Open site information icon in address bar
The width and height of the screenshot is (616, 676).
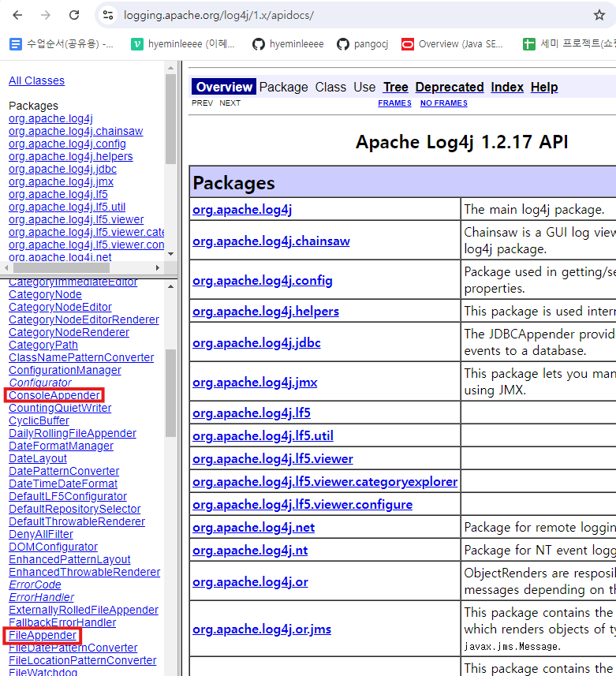pyautogui.click(x=108, y=15)
